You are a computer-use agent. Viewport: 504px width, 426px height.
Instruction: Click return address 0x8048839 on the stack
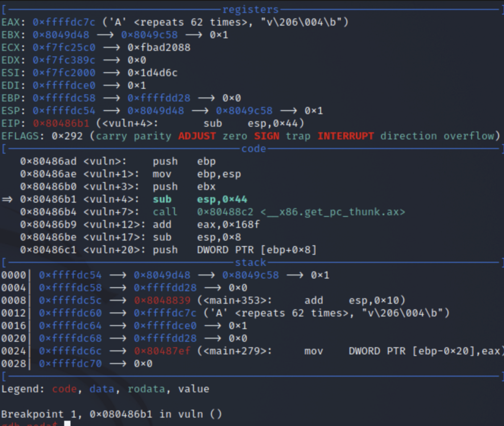(162, 301)
